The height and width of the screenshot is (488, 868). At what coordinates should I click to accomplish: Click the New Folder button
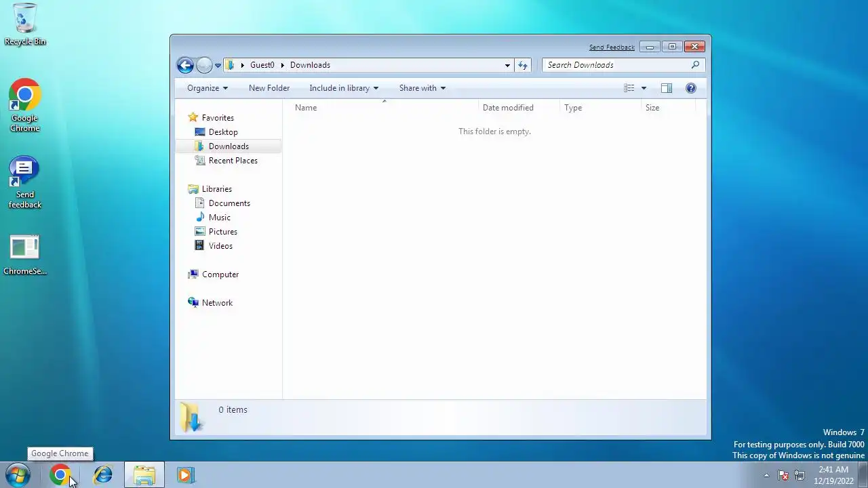pyautogui.click(x=269, y=88)
